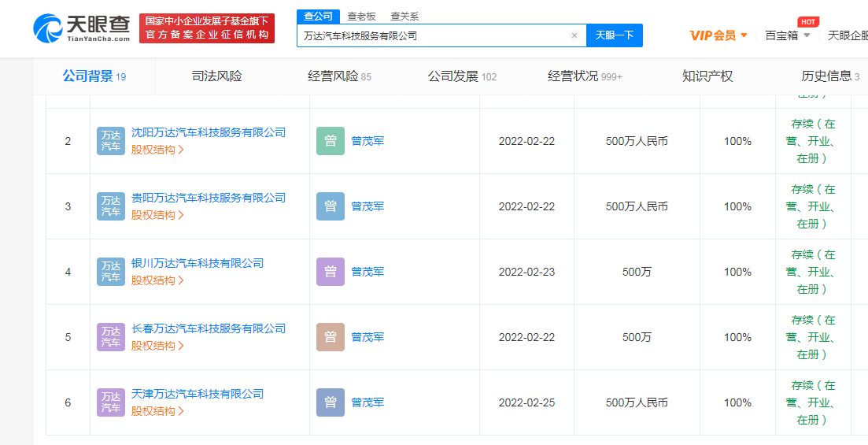The height and width of the screenshot is (445, 868).
Task: Click the 万达汽车 logo for 天津 company
Action: (111, 402)
